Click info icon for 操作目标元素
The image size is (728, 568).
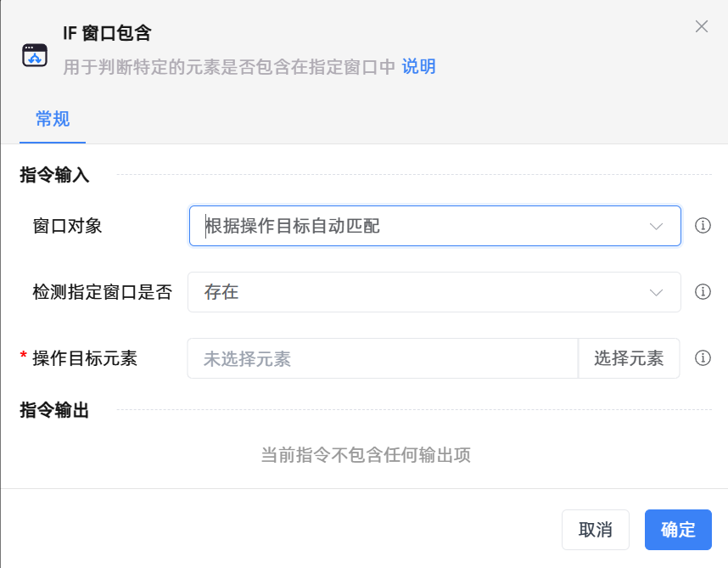pyautogui.click(x=703, y=358)
